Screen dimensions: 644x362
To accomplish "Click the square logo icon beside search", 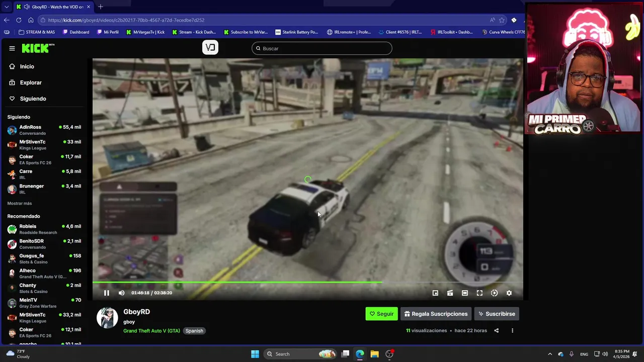I will (210, 48).
